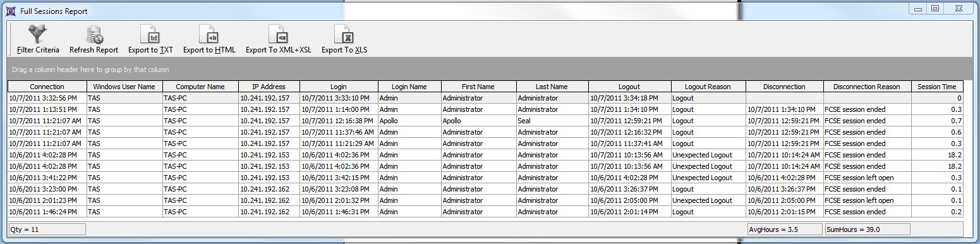Sort by Login Name column header
Screen dimensions: 980x244
pyautogui.click(x=409, y=87)
